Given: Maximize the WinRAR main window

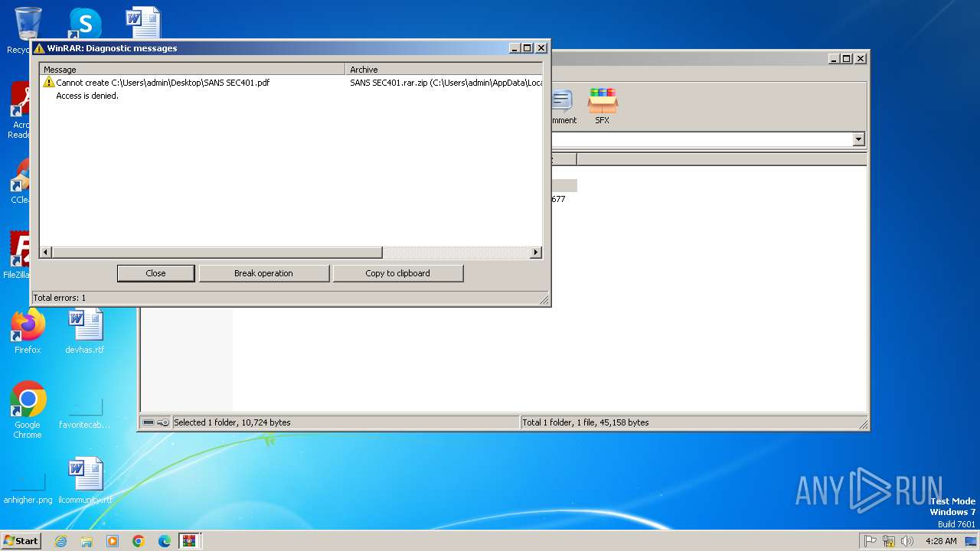Looking at the screenshot, I should click(846, 58).
